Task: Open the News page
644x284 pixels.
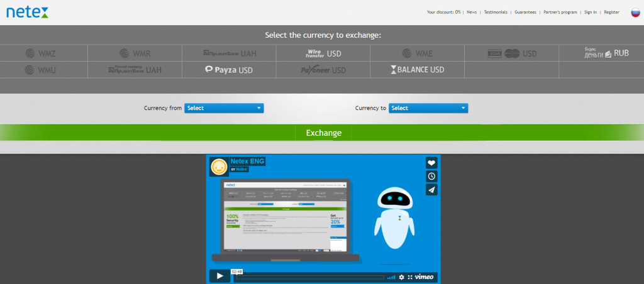Action: pos(472,13)
